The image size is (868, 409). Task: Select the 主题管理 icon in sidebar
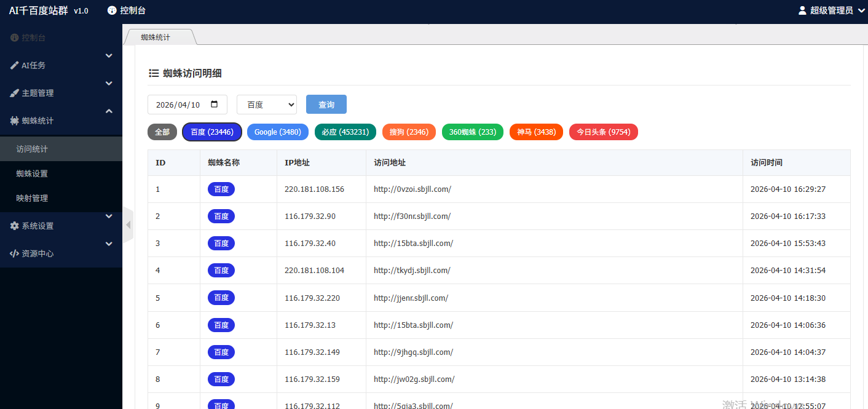point(15,92)
